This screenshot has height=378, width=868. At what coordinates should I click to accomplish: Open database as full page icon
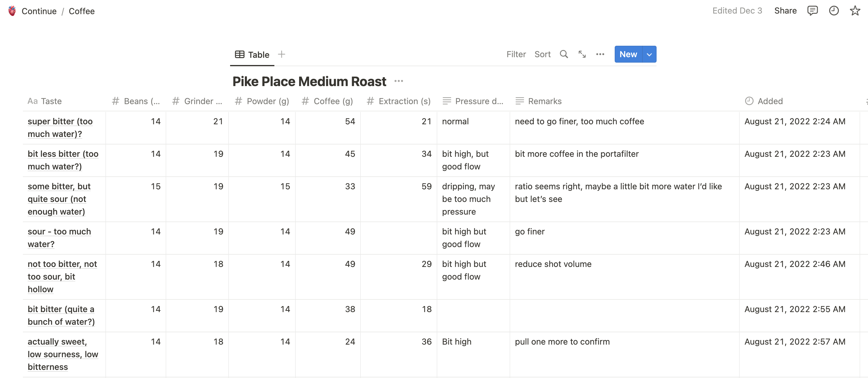point(582,54)
